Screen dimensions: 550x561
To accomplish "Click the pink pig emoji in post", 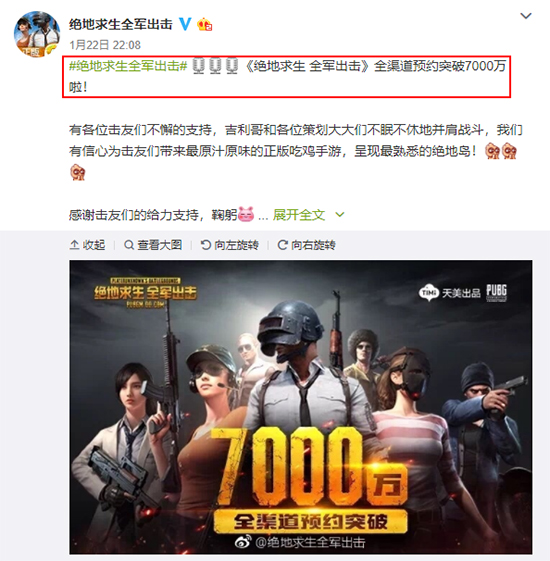I will click(x=246, y=214).
